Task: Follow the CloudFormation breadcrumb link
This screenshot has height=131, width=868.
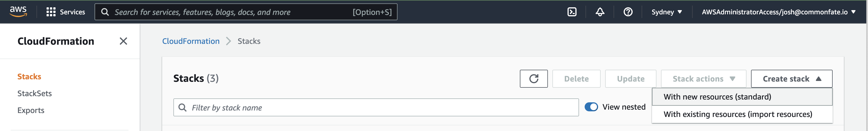Action: click(191, 41)
